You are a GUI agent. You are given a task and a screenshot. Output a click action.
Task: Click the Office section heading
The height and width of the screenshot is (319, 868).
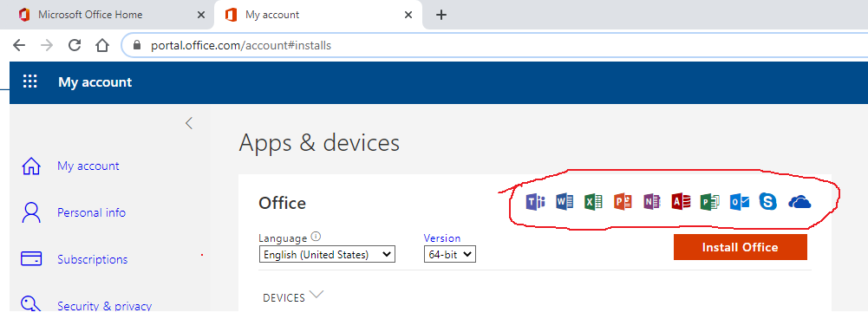coord(283,203)
